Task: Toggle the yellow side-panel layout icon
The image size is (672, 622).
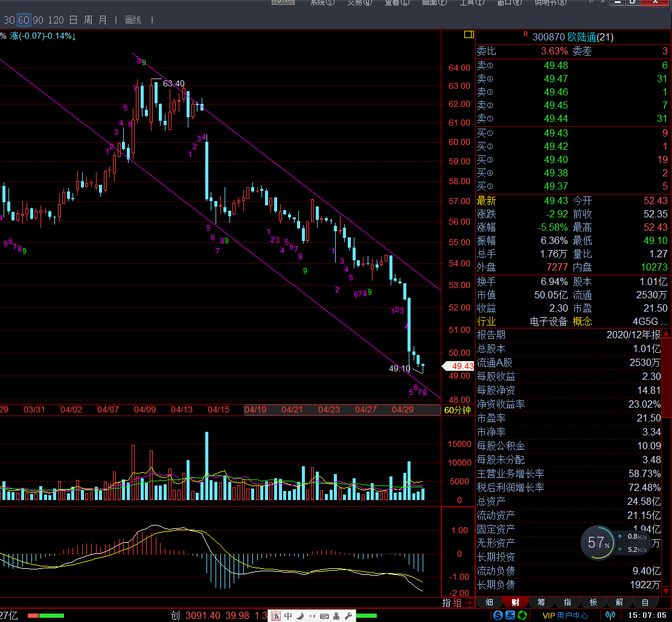Action: tap(469, 34)
